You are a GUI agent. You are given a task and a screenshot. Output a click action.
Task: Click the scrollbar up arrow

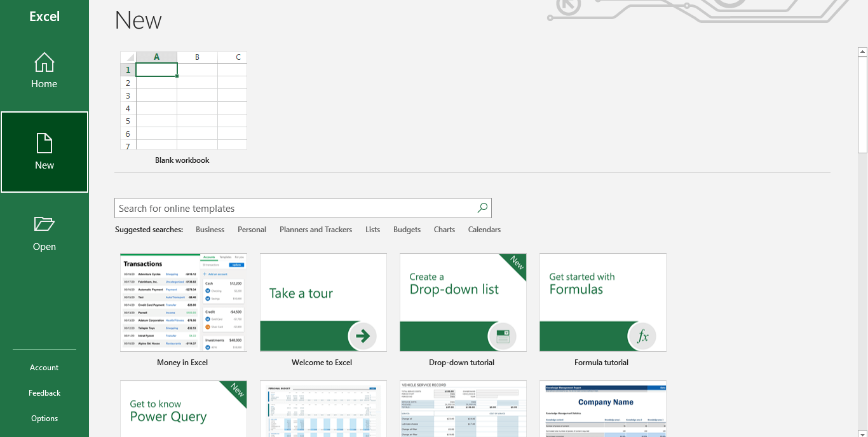862,52
